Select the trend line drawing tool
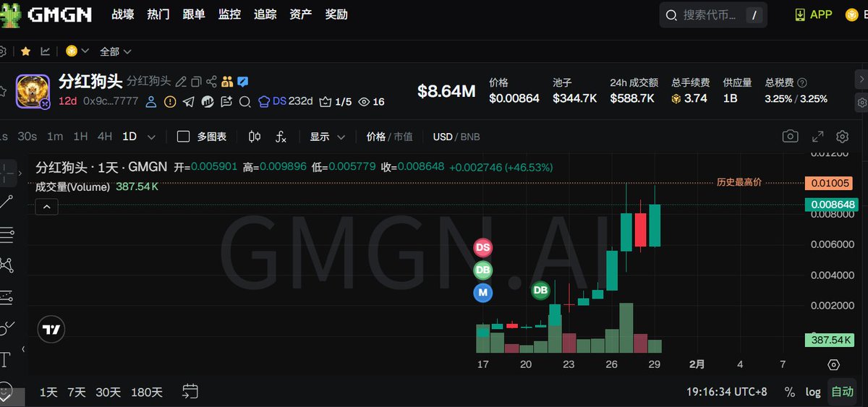The height and width of the screenshot is (407, 868). (x=7, y=203)
